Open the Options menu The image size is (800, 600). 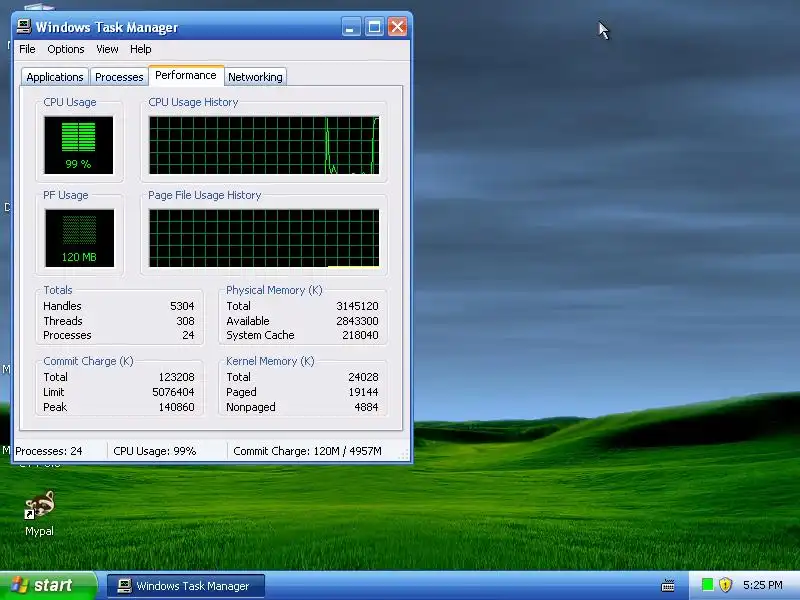[66, 49]
